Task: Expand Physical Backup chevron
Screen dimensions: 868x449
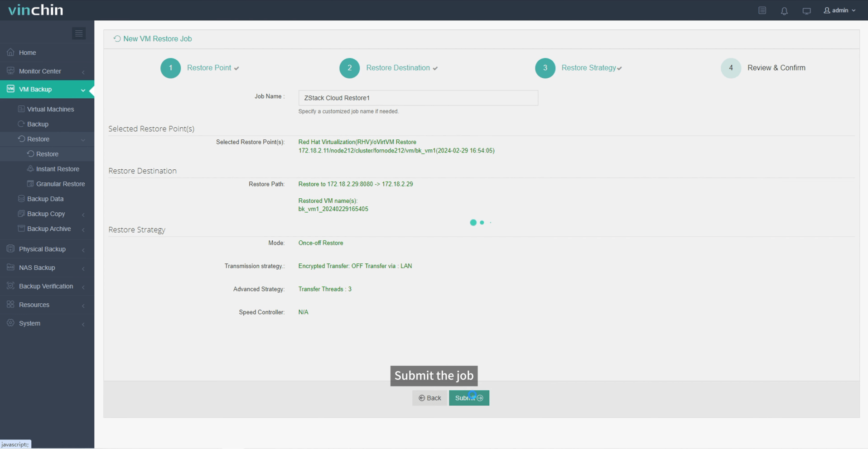Action: (x=83, y=250)
